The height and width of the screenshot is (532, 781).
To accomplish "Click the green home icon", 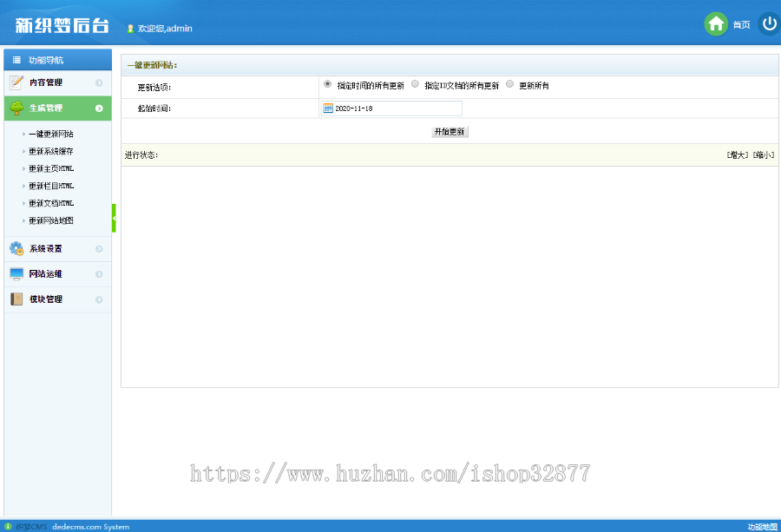I will point(716,24).
